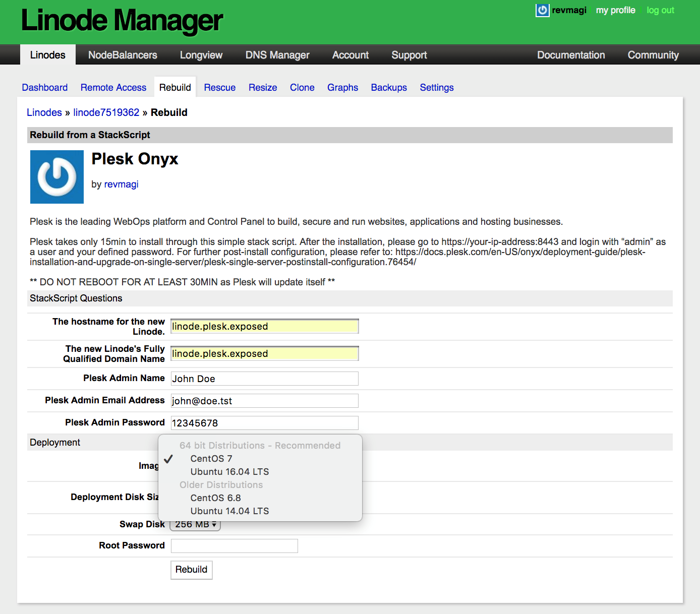Open the Clone subtab

pyautogui.click(x=302, y=87)
